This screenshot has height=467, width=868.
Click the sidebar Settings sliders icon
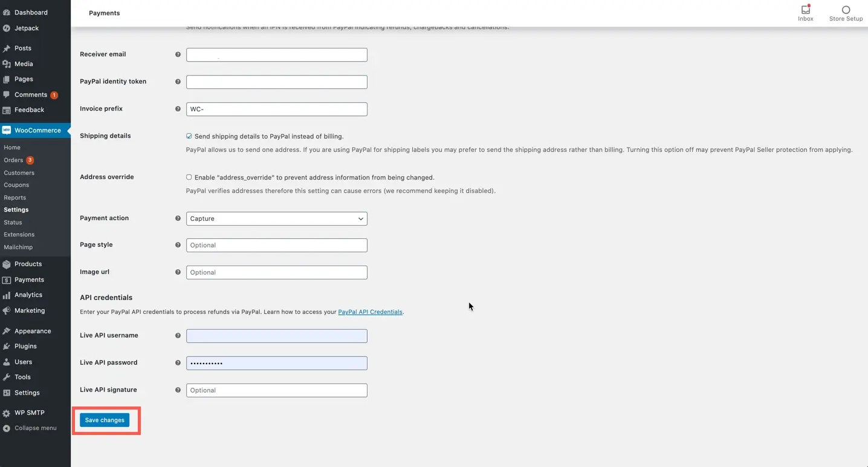7,393
